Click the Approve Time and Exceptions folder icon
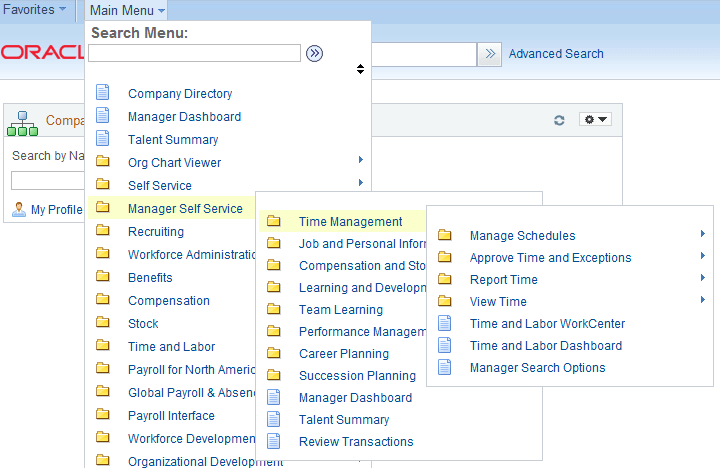The image size is (720, 468). tap(444, 256)
